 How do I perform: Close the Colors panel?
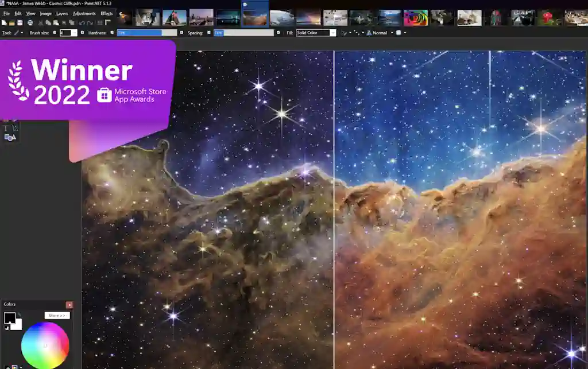(x=69, y=305)
